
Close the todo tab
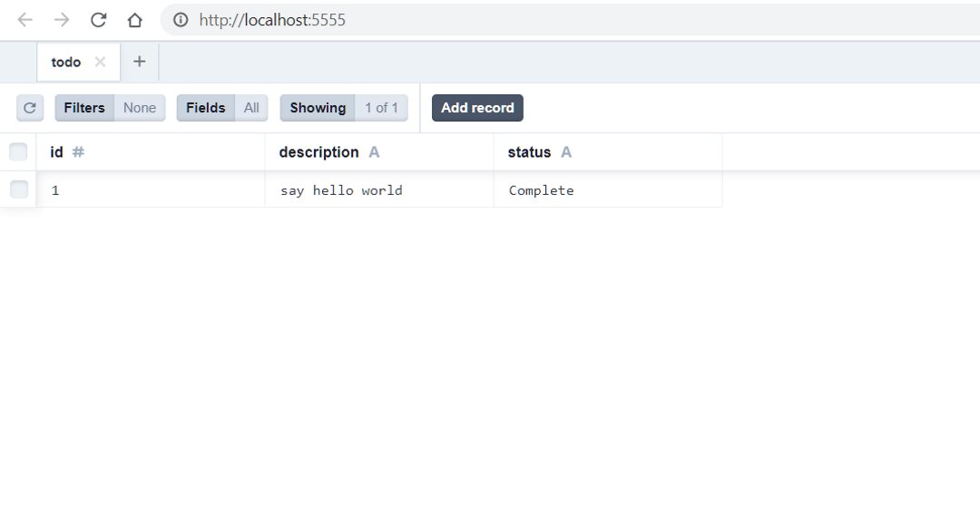point(100,62)
